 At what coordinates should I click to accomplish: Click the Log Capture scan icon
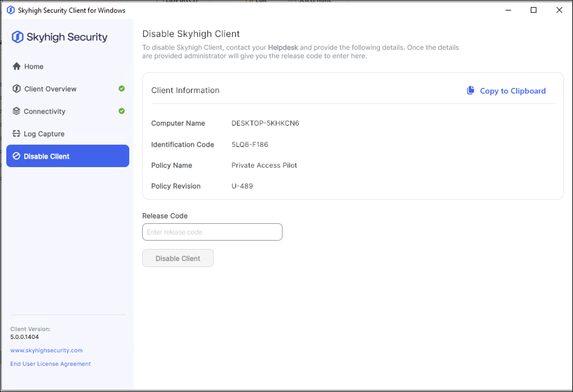tap(16, 134)
